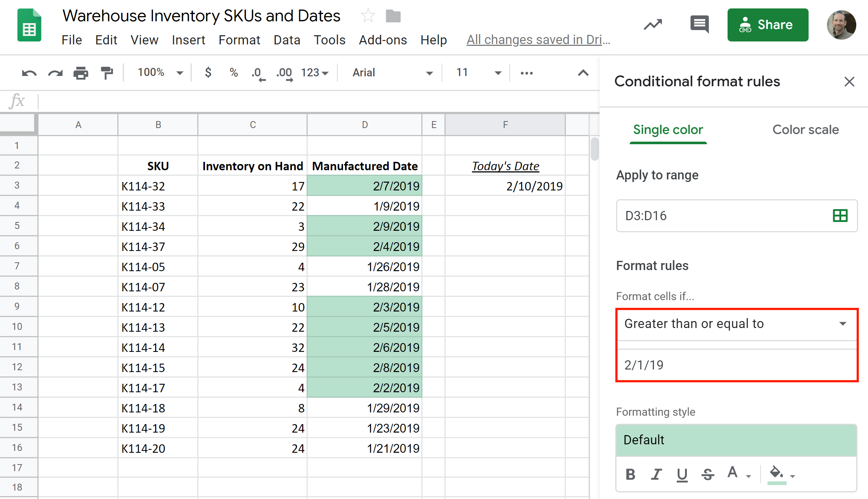Edit the Apply to range D3:D16 field

(736, 216)
